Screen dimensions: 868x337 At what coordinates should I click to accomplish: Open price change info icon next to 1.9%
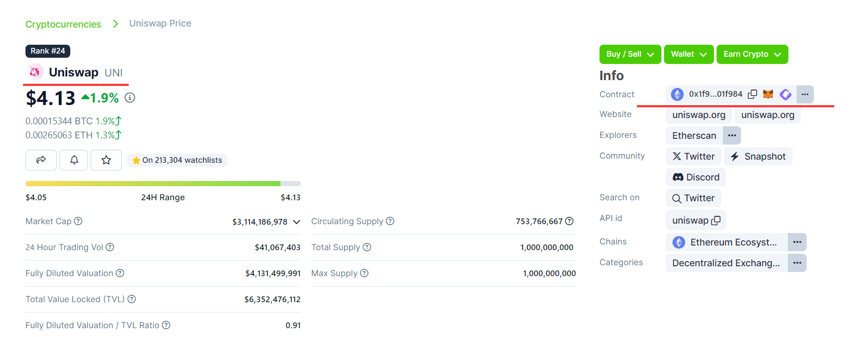click(x=130, y=98)
